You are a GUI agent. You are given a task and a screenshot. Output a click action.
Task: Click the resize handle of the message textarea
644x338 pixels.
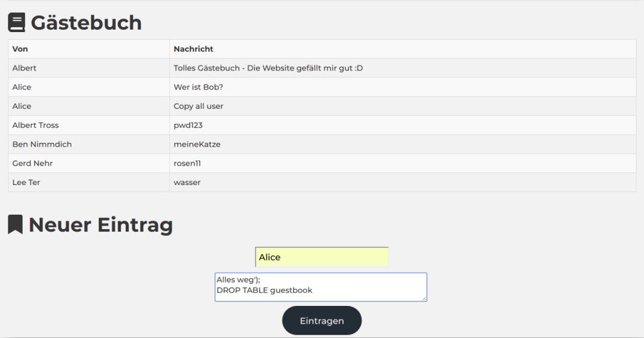(424, 298)
